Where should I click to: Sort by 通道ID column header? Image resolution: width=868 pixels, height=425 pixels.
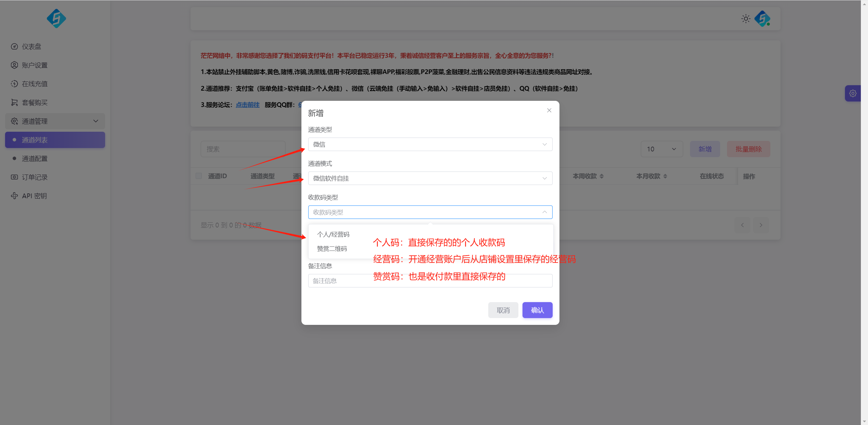point(217,176)
